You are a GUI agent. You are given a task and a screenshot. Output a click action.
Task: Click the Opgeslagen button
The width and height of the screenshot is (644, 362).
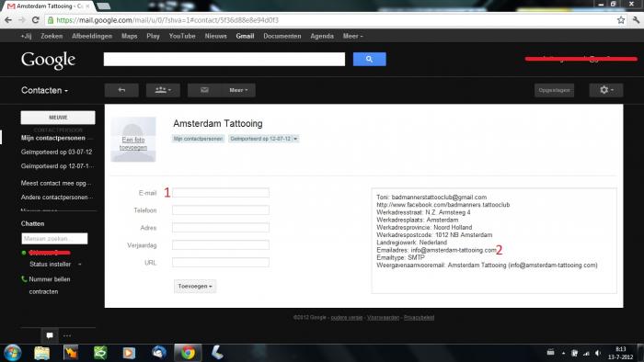click(x=554, y=90)
